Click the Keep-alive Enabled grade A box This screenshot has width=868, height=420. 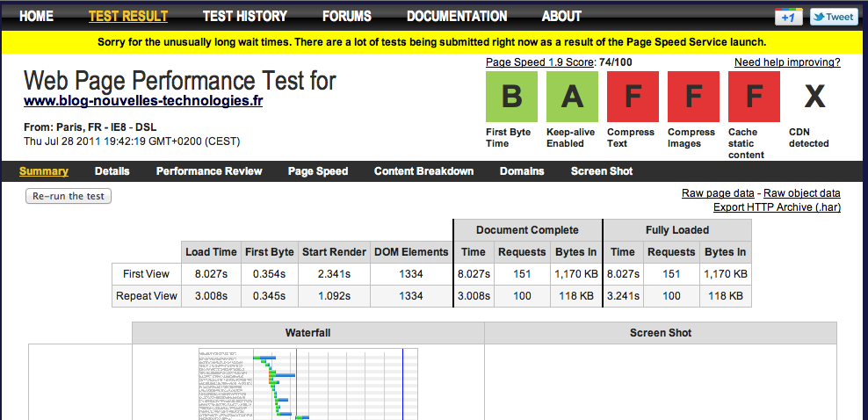point(572,97)
